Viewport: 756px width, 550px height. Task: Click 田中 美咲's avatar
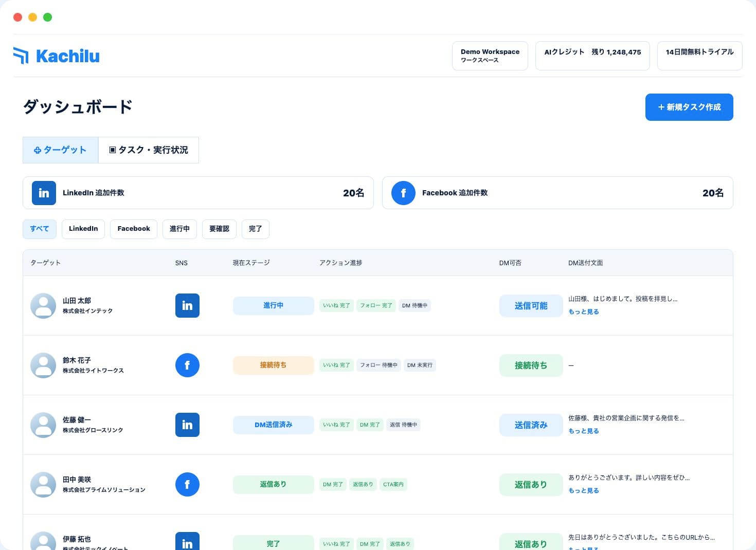(43, 485)
